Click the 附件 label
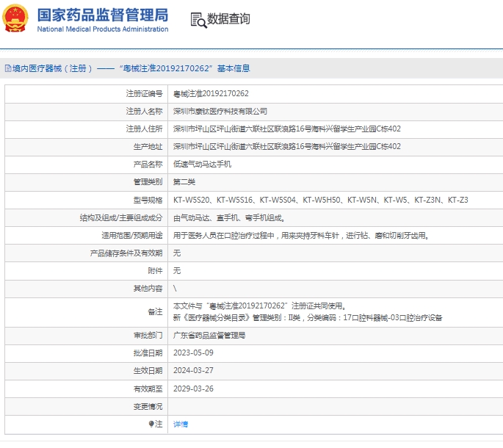Screen dimensions: 503x448 tap(155, 271)
